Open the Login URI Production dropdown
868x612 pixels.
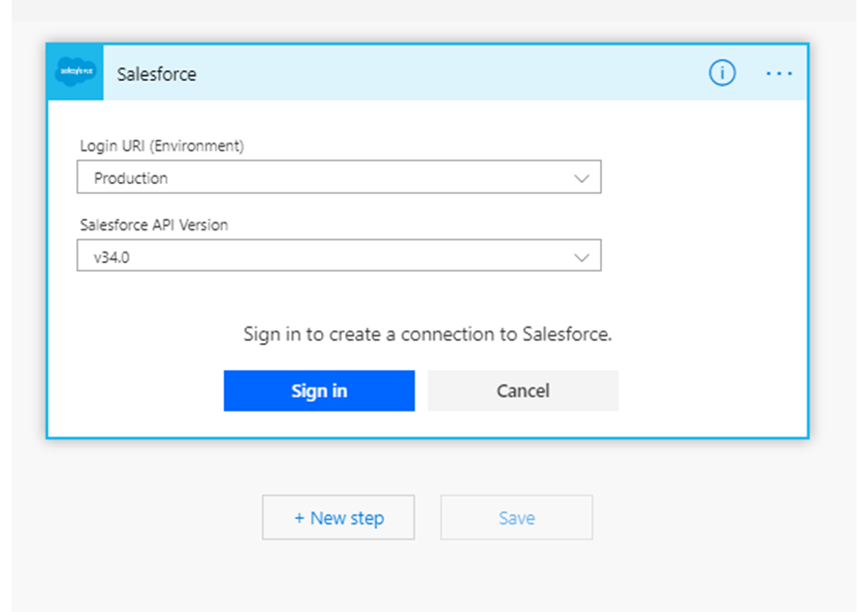(x=339, y=177)
